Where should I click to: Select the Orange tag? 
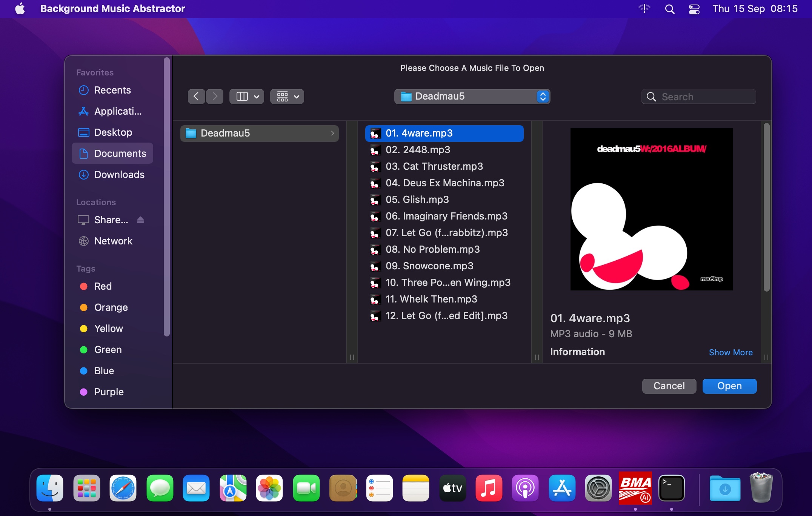112,307
